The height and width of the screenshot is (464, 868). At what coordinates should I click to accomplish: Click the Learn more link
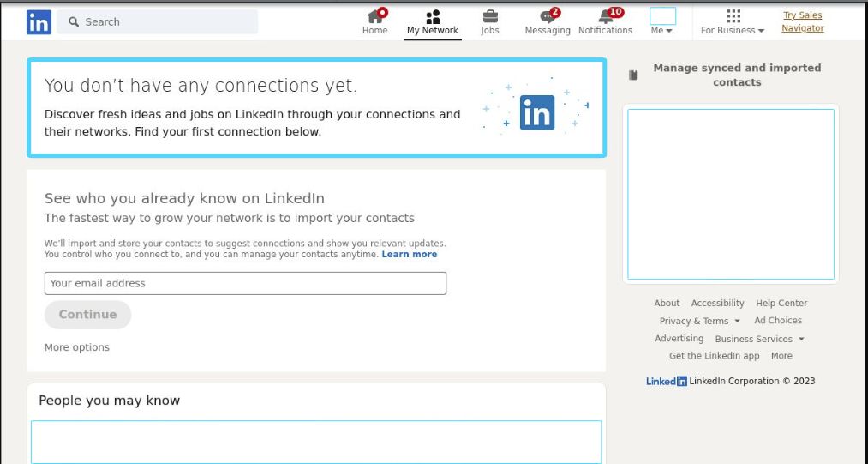coord(409,254)
